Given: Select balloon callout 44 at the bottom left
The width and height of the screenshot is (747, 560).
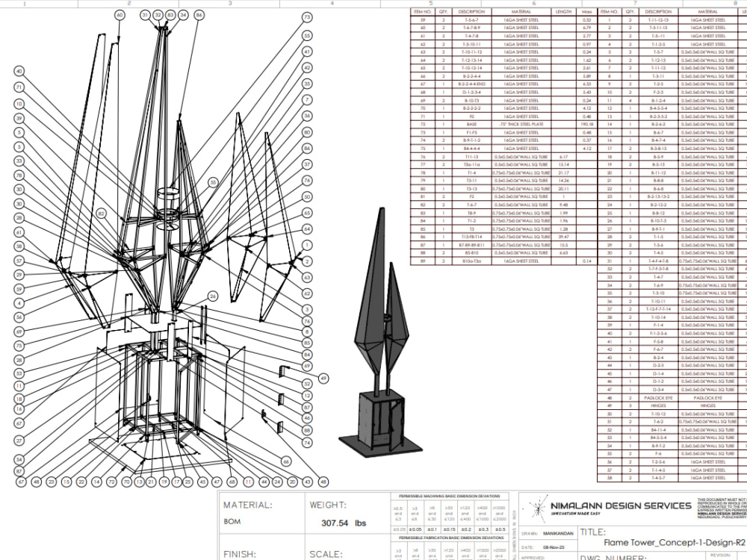Looking at the screenshot, I should click(263, 480).
